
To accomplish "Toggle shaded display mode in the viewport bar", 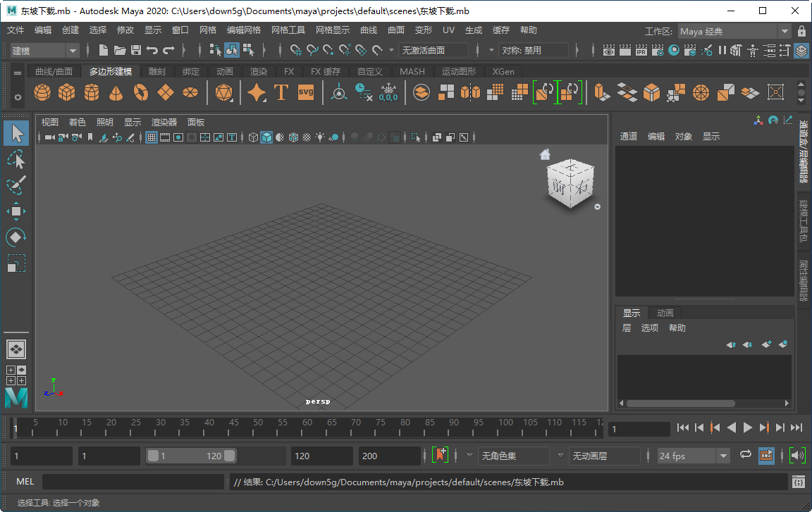I will tap(266, 137).
